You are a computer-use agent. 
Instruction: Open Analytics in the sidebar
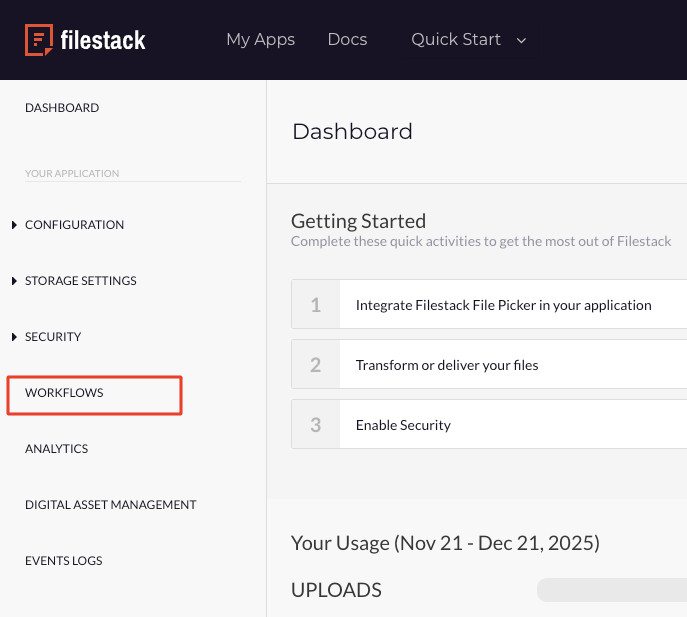click(57, 449)
